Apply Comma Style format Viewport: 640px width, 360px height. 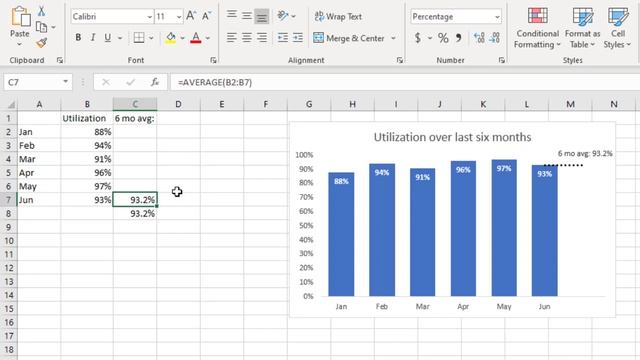pyautogui.click(x=459, y=38)
